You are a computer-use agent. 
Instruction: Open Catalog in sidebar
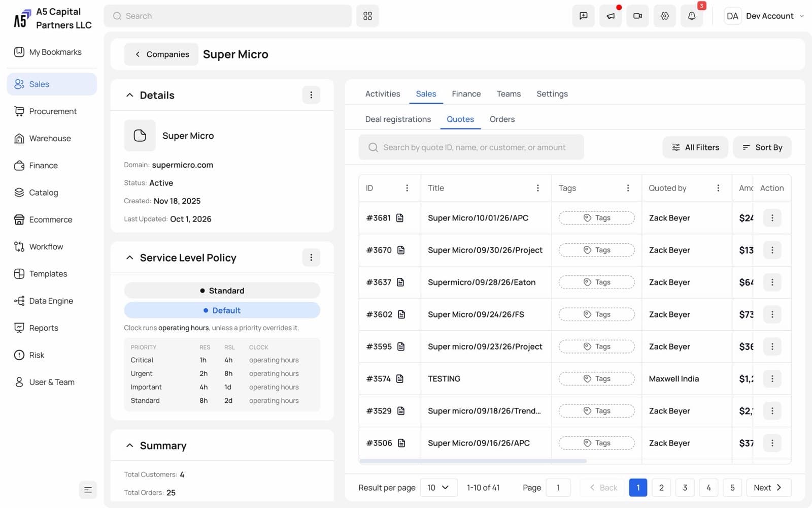coord(52,193)
